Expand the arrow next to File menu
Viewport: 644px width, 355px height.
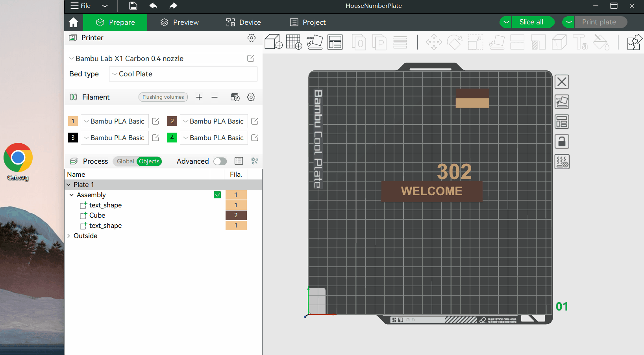tap(105, 6)
